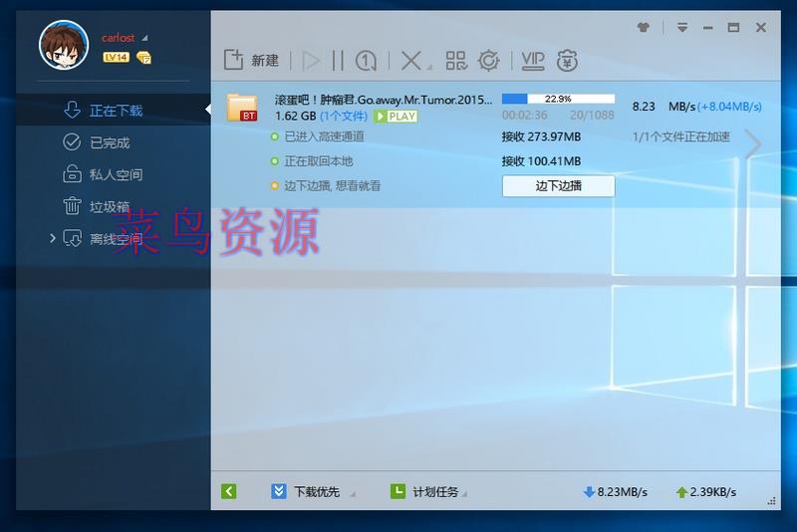
Task: Click 1/1个文件正在加速 text
Action: click(681, 136)
